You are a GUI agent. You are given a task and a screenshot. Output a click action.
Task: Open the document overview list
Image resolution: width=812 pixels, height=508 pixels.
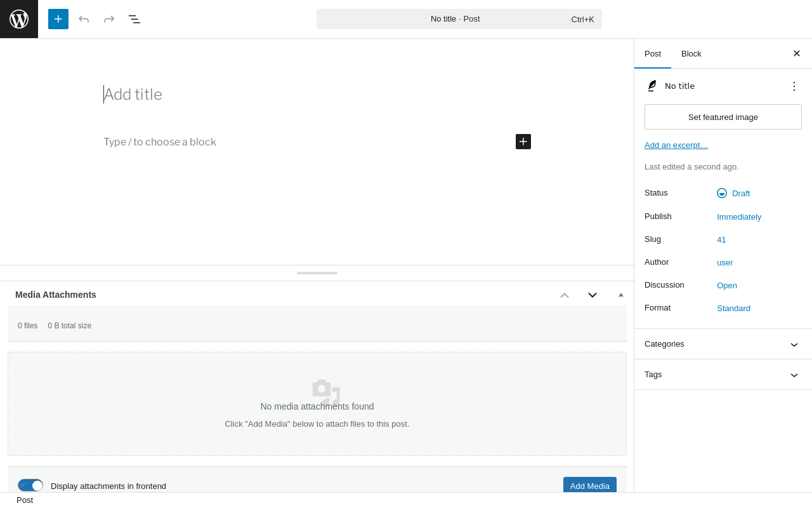[134, 19]
